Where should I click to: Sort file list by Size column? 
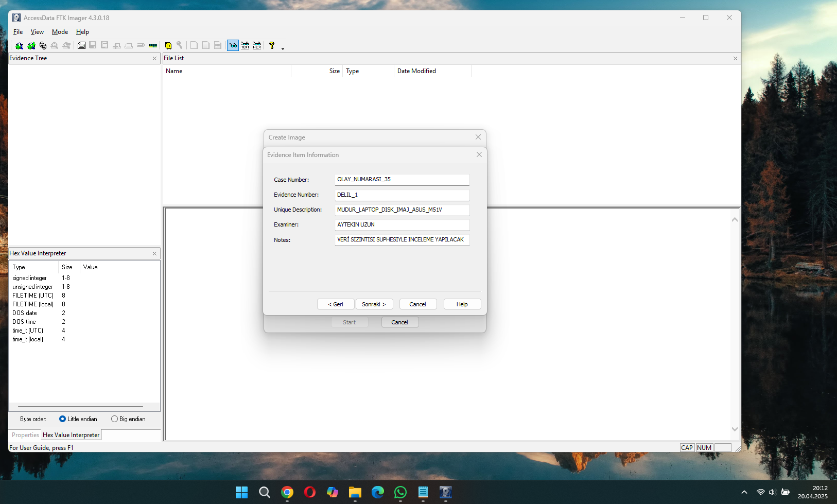[317, 71]
